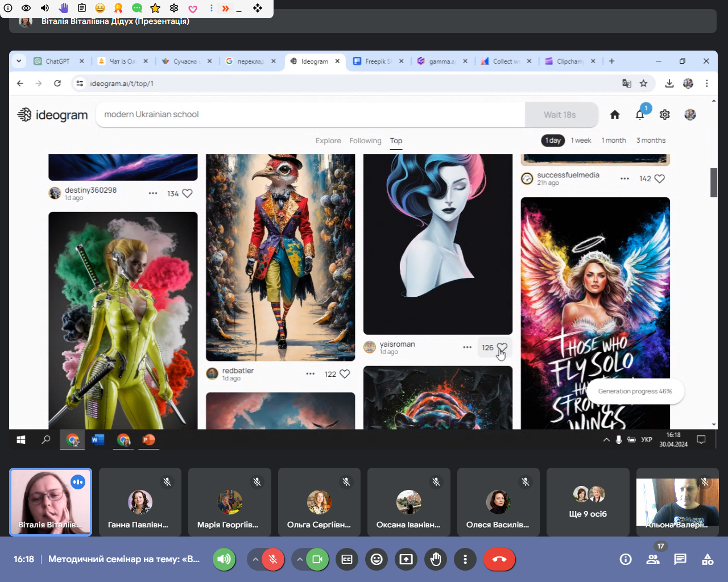Screen dimensions: 728x582
Task: Show the participants list
Action: point(653,559)
